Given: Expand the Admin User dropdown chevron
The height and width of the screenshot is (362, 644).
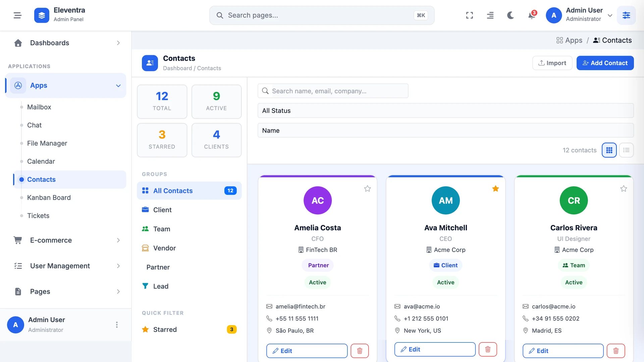Looking at the screenshot, I should [x=610, y=15].
